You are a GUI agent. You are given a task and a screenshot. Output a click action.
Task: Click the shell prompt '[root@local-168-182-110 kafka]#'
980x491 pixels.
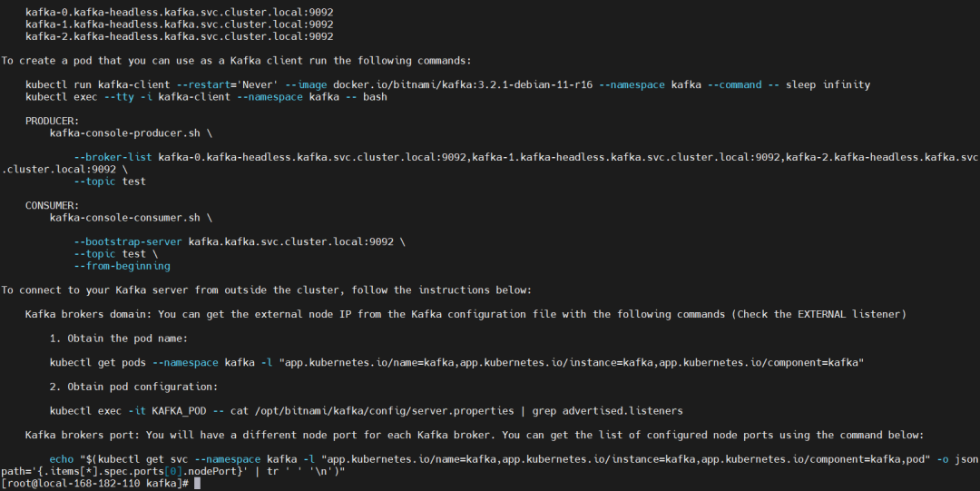(x=95, y=484)
